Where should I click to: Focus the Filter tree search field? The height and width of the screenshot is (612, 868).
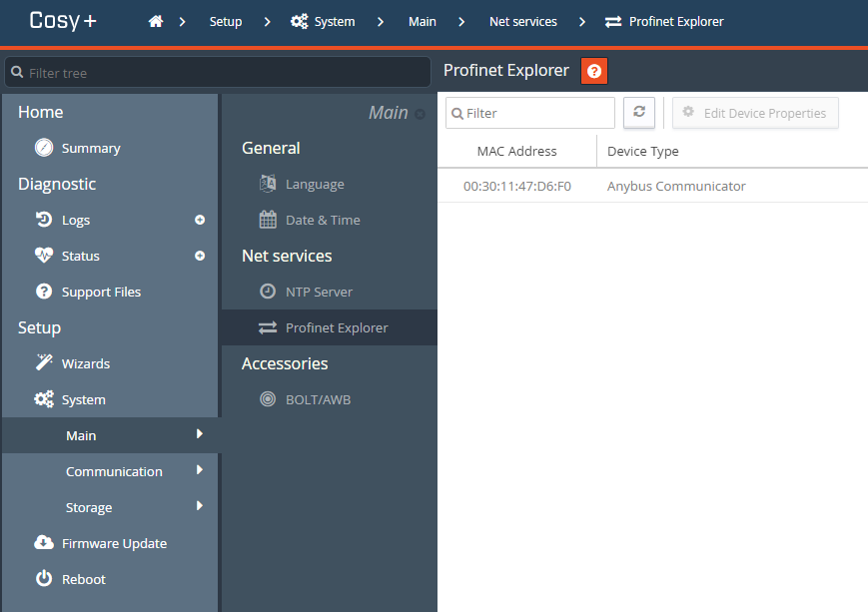click(x=218, y=73)
